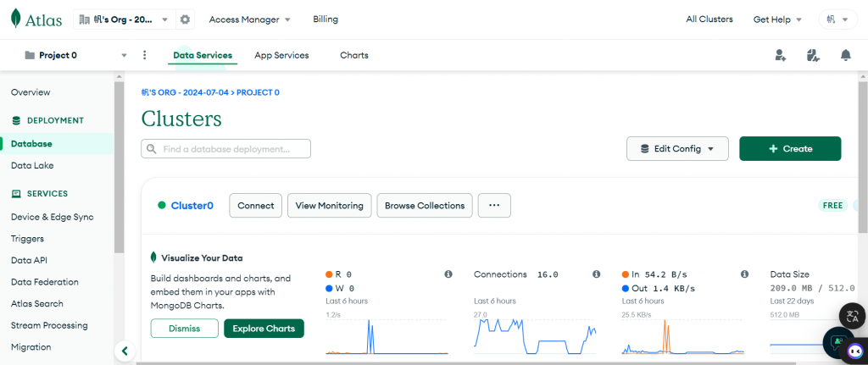Screen dimensions: 868x365
Task: Click the Deployment section stack icon
Action: coord(16,120)
